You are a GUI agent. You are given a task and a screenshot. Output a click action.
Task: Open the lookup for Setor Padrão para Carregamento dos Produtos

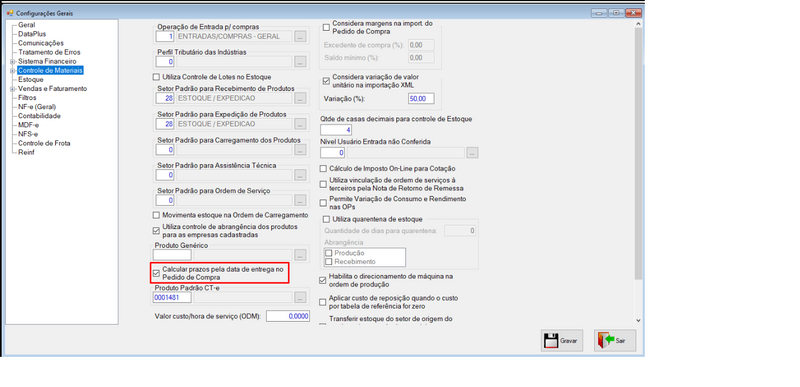pos(301,149)
